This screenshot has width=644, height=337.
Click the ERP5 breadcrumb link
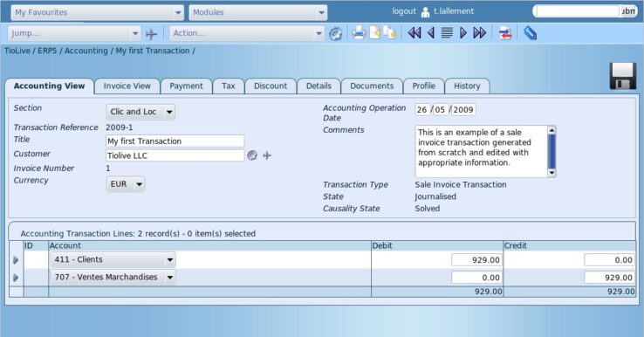[x=47, y=51]
